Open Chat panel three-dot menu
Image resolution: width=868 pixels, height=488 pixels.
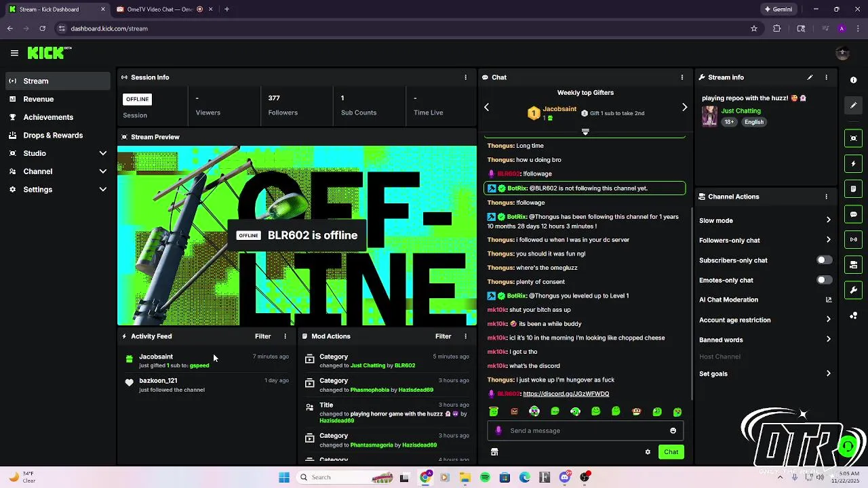682,77
